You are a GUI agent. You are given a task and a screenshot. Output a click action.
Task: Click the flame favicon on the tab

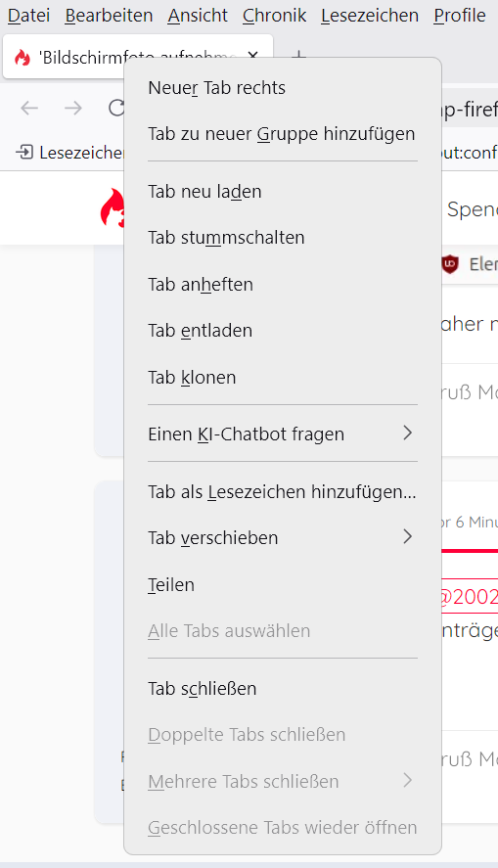(x=23, y=57)
